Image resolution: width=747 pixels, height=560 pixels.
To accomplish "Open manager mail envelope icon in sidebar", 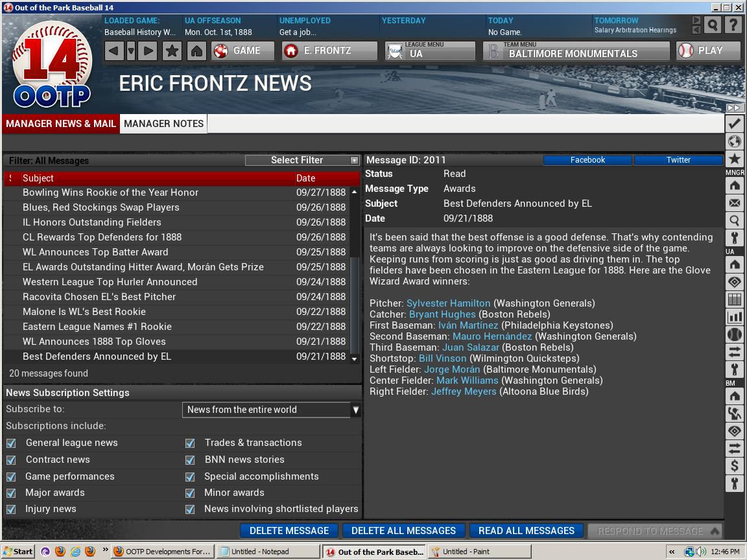I will point(734,203).
